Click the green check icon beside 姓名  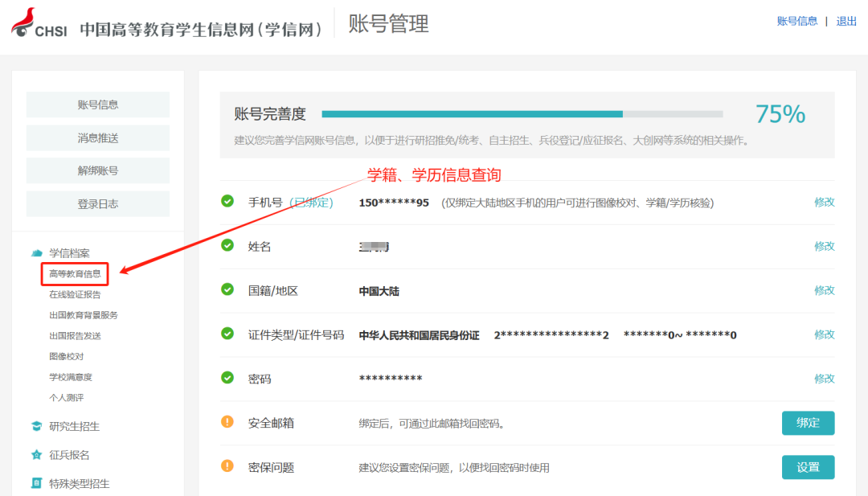(227, 245)
